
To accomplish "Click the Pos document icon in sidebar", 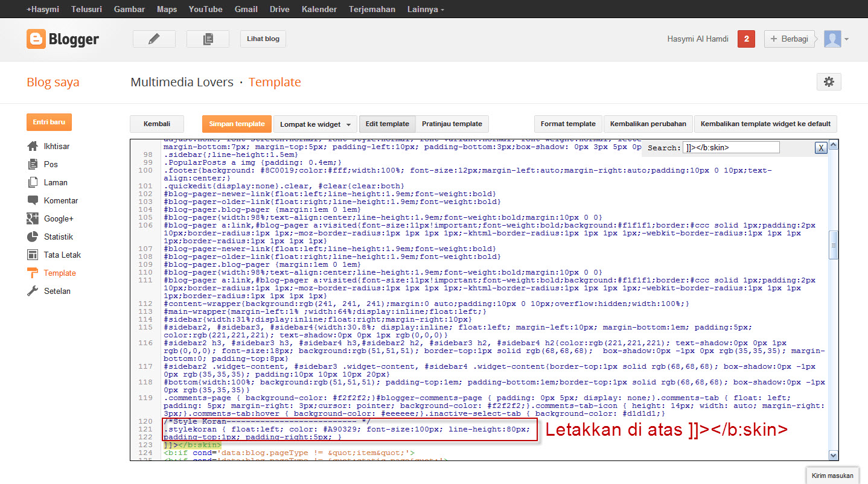I will coord(33,164).
